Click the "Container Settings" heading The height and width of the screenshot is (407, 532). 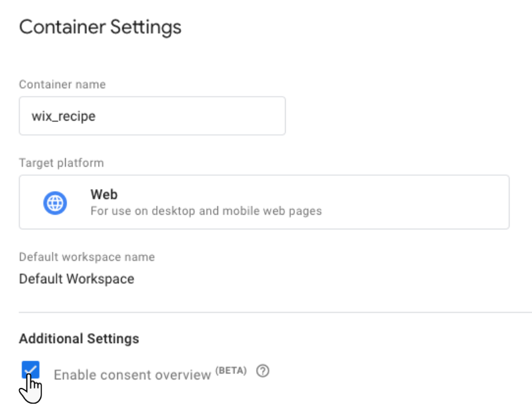[x=100, y=27]
